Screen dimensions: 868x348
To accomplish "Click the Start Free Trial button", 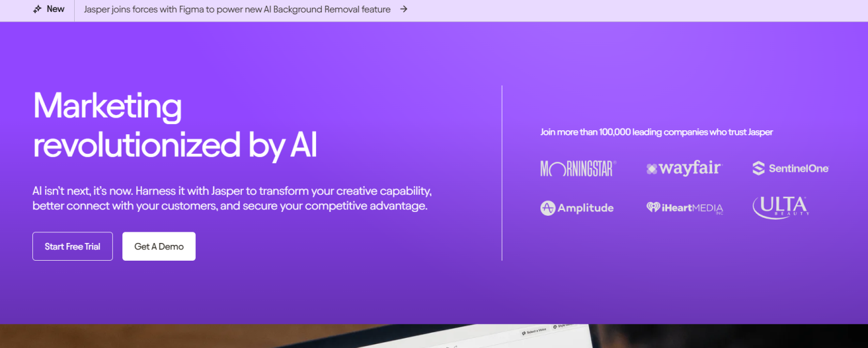I will coord(72,247).
